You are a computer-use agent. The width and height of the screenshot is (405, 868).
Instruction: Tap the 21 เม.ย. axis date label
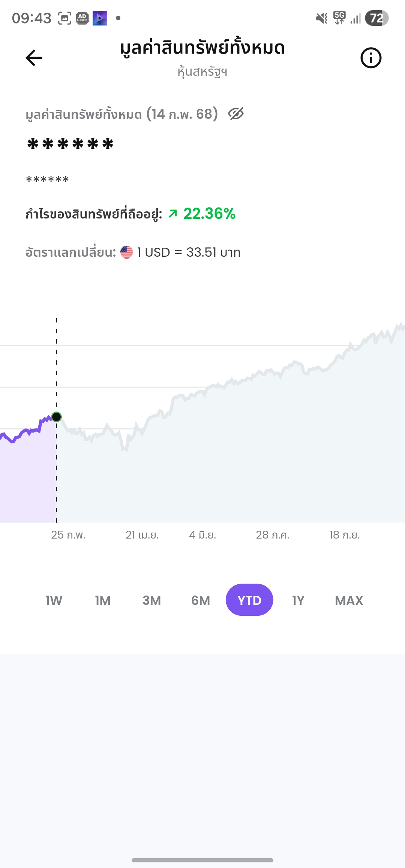click(142, 535)
